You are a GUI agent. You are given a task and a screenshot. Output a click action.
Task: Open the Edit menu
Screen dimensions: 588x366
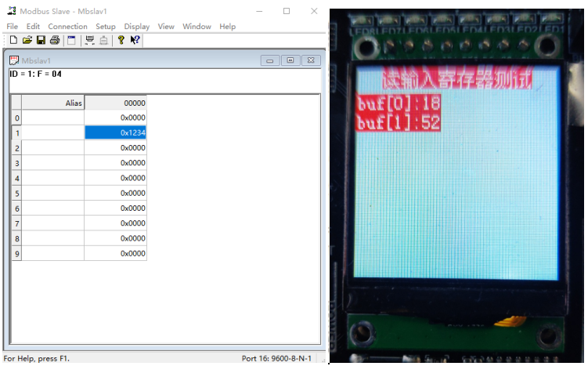(x=33, y=27)
